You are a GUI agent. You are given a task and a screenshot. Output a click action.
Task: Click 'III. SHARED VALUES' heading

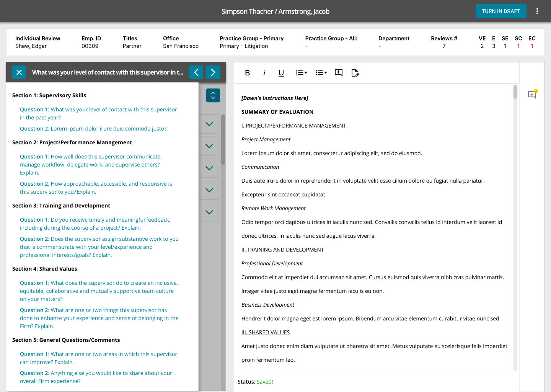pyautogui.click(x=266, y=332)
